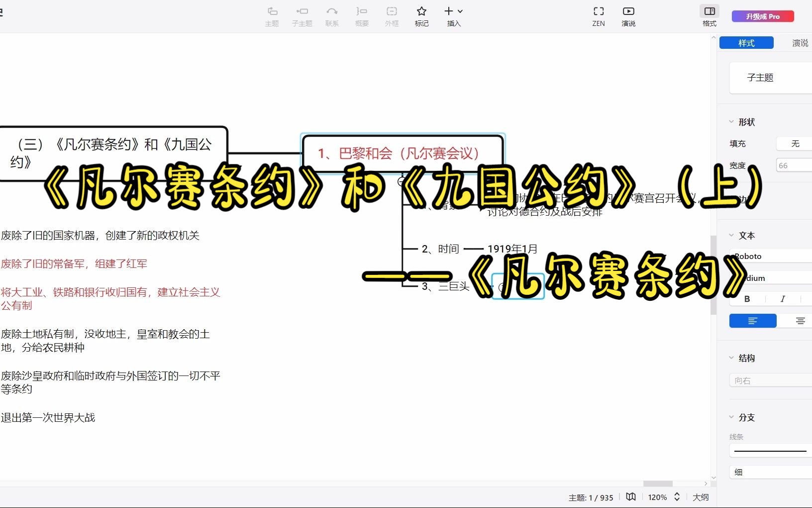Start 演说 (Pitch) presentation mode
The image size is (812, 508).
[x=628, y=16]
